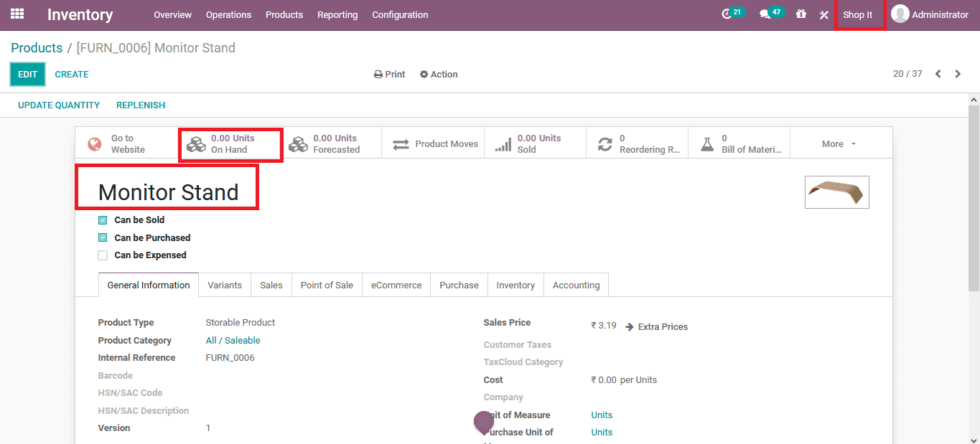Open the Operations menu
980x444 pixels.
(x=228, y=15)
